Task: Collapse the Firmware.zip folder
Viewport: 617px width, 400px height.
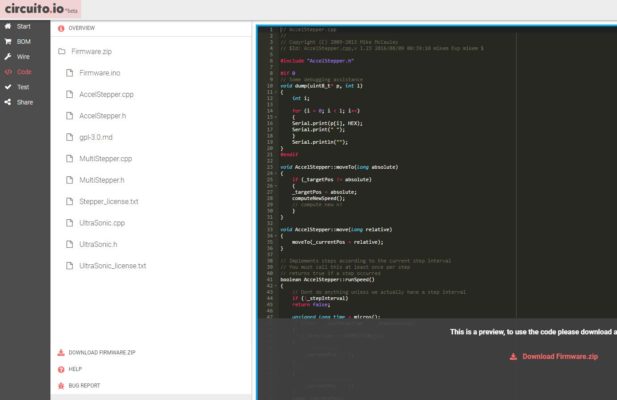Action: pyautogui.click(x=63, y=51)
